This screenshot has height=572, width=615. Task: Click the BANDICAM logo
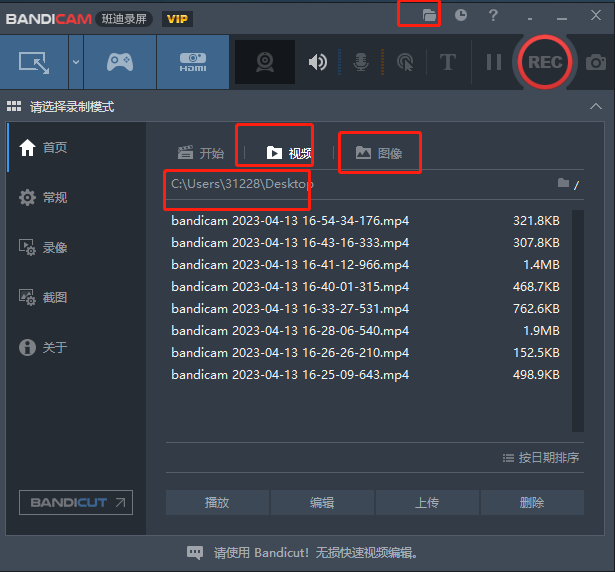[x=49, y=19]
